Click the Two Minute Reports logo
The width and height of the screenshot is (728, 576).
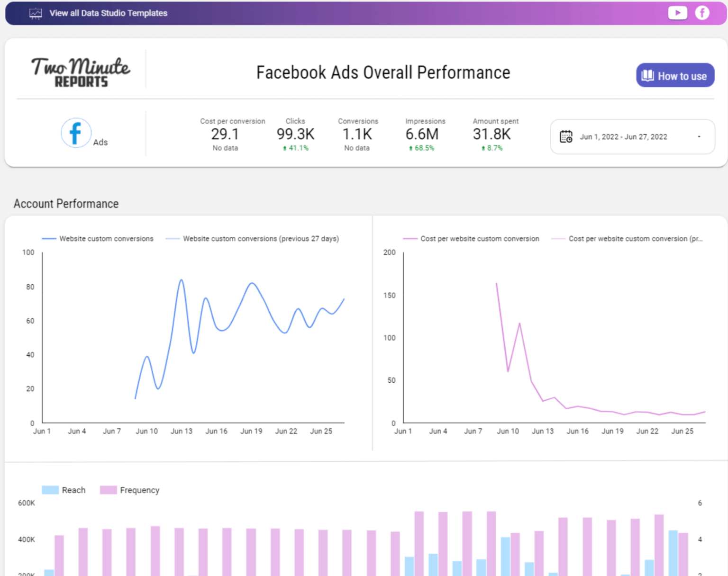click(x=80, y=71)
